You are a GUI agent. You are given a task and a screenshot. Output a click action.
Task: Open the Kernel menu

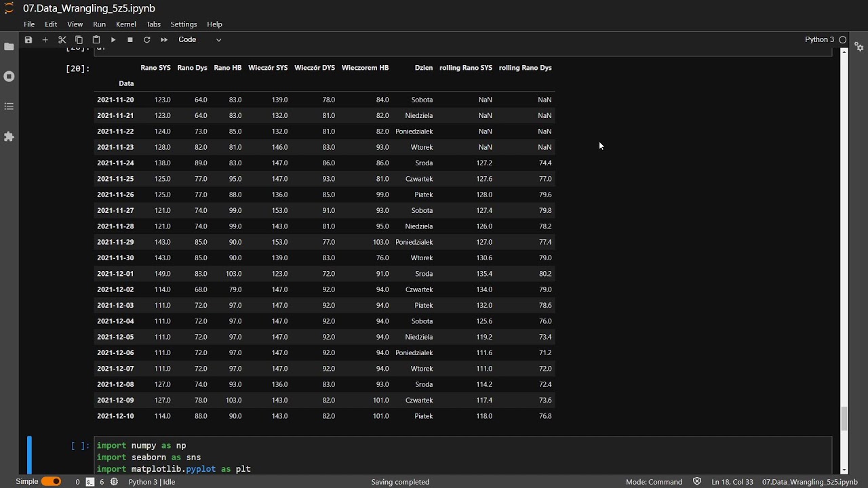tap(126, 24)
